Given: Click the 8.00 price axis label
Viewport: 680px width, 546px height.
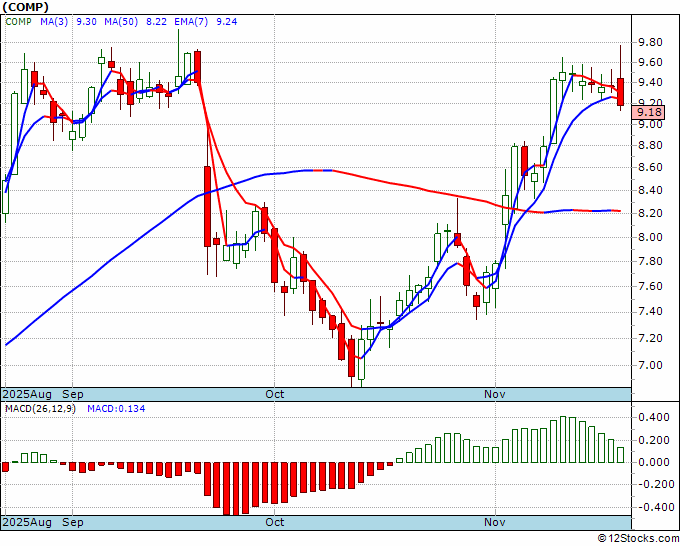Looking at the screenshot, I should click(650, 237).
